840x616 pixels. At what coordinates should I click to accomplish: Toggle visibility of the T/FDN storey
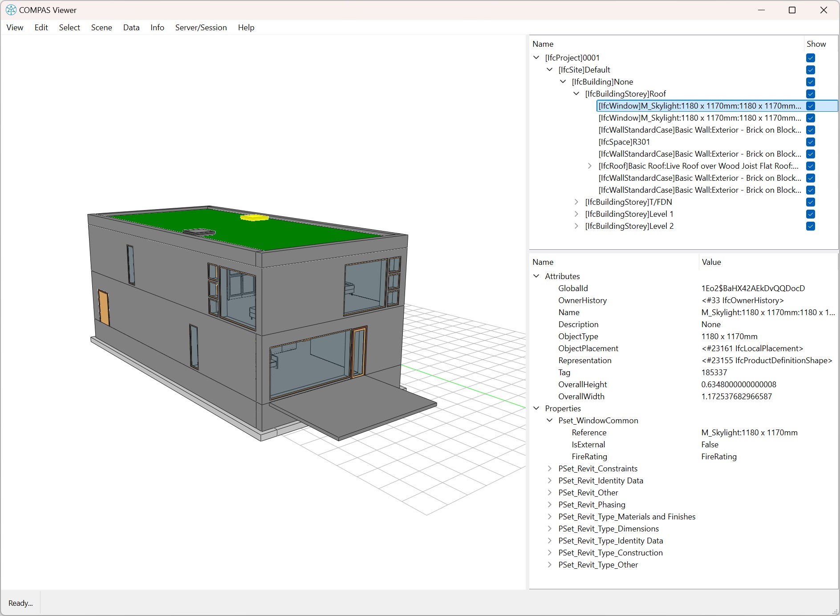point(810,202)
